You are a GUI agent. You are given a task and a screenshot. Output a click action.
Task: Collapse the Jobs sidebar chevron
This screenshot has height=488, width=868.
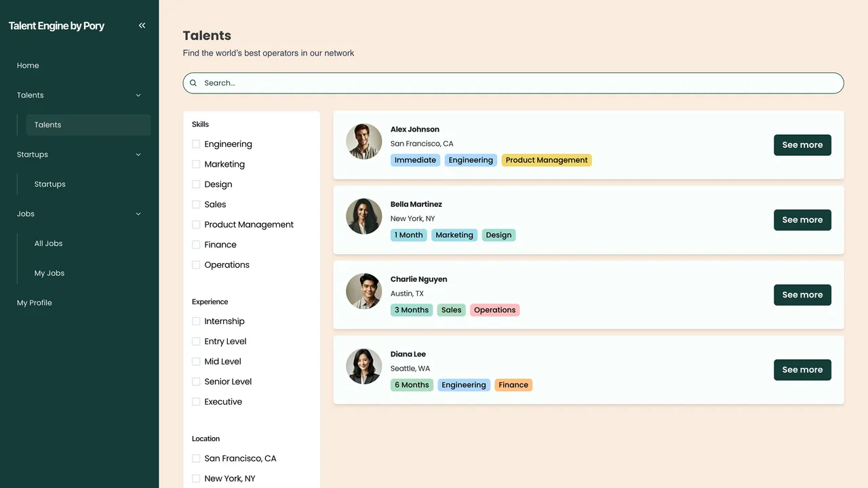pyautogui.click(x=138, y=214)
